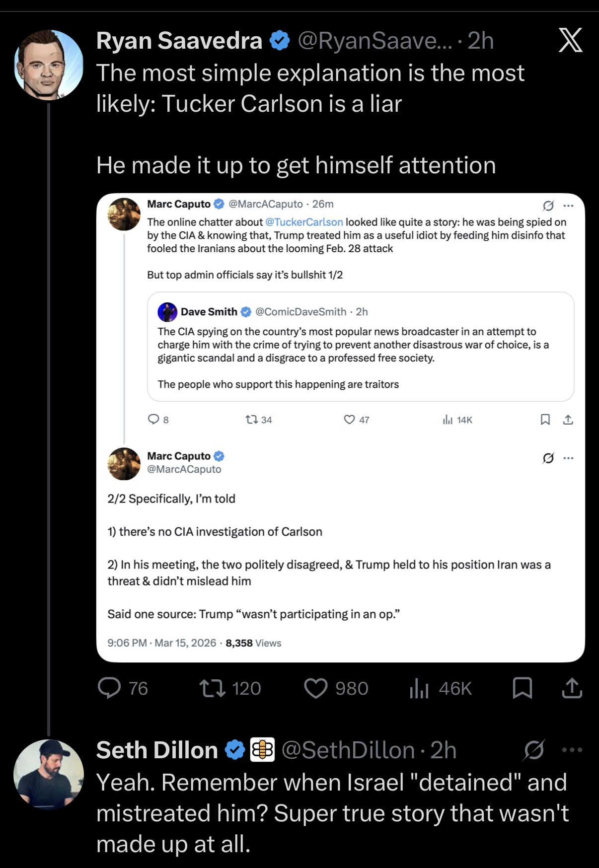Share Ryan Saavedra's tweet
This screenshot has height=868, width=599.
pos(572,688)
